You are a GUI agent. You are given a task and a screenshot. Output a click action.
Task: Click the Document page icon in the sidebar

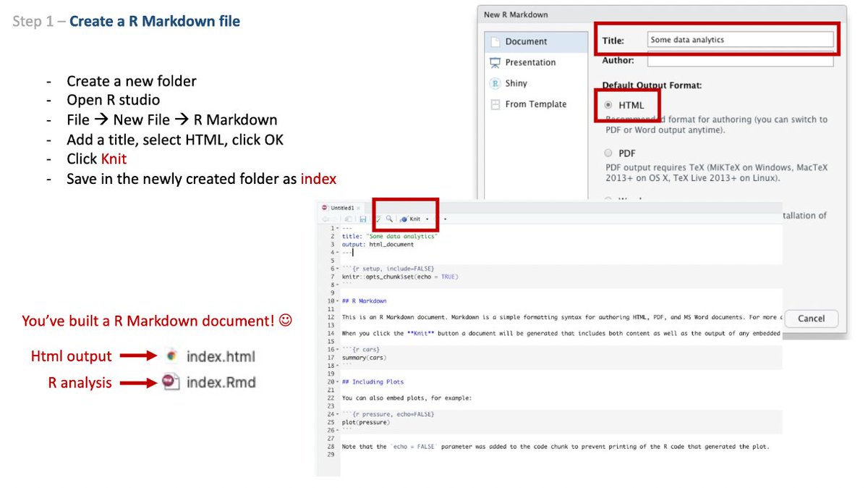495,41
